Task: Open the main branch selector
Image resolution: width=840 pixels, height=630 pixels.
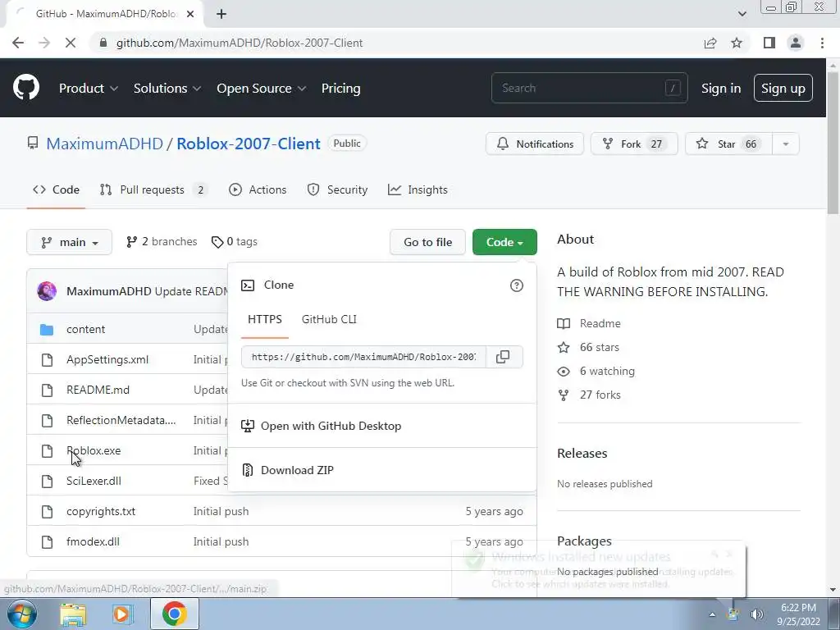Action: [69, 242]
